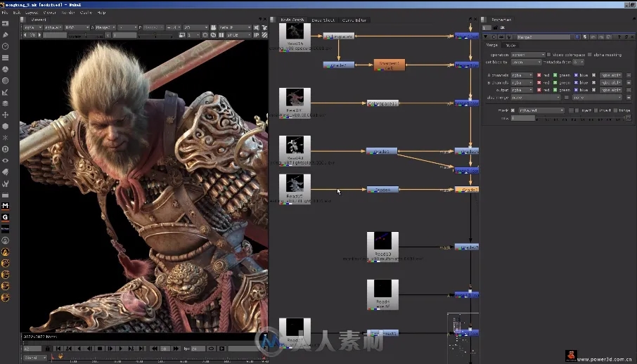
Task: Lock the viewer frame range padlock
Action: [48, 349]
